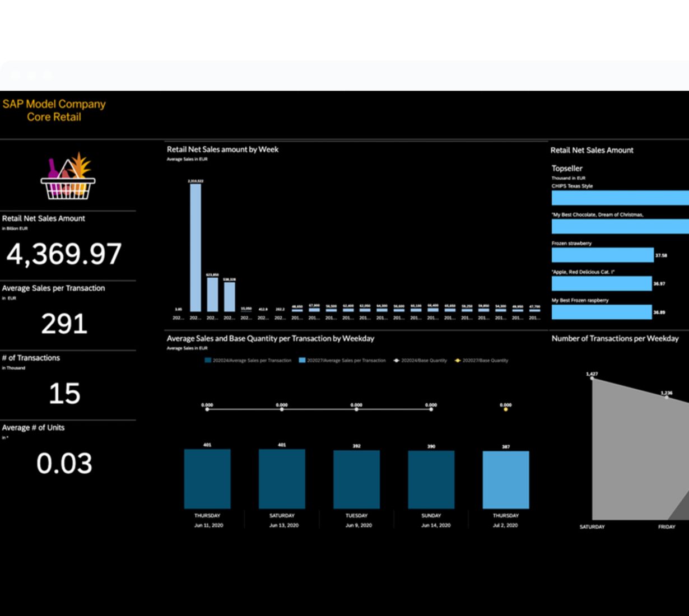The height and width of the screenshot is (616, 689).
Task: Select the Frozen strawberry bar
Action: click(x=602, y=255)
